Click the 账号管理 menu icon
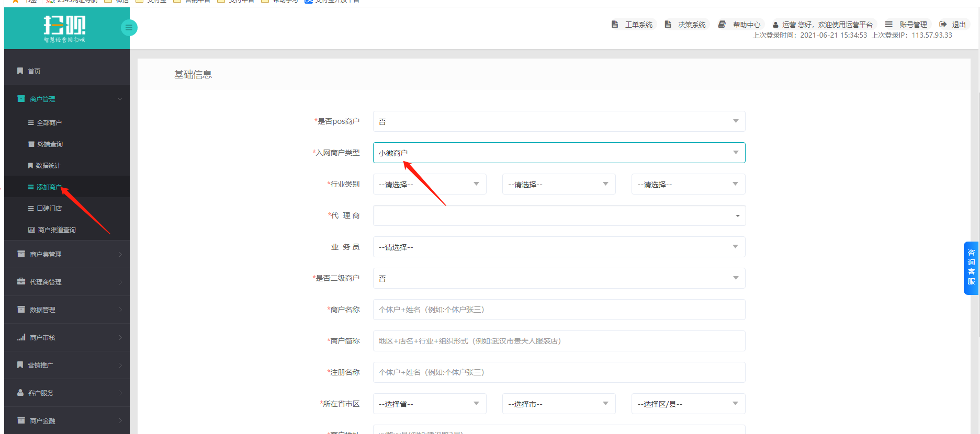 (x=888, y=25)
